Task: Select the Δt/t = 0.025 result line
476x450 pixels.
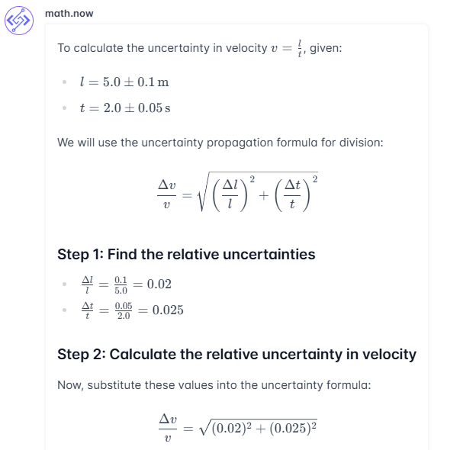Action: click(x=132, y=310)
